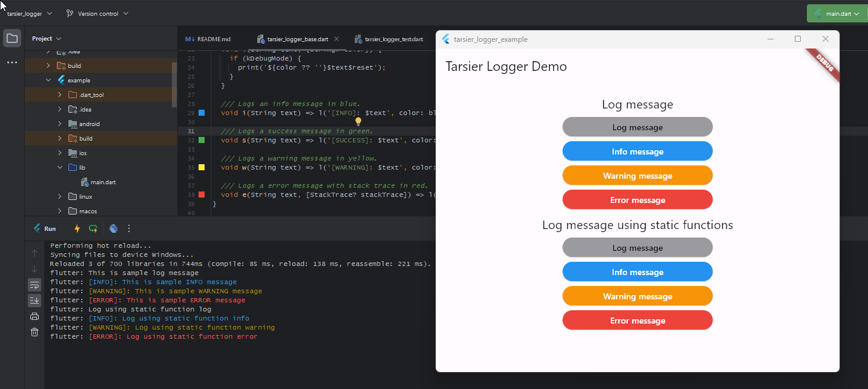Click green gutter color swatch on line 32
The width and height of the screenshot is (868, 389).
pos(202,140)
